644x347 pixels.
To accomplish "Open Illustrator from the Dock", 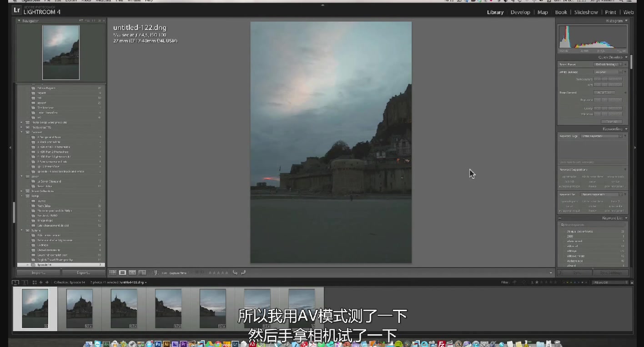I will click(166, 344).
